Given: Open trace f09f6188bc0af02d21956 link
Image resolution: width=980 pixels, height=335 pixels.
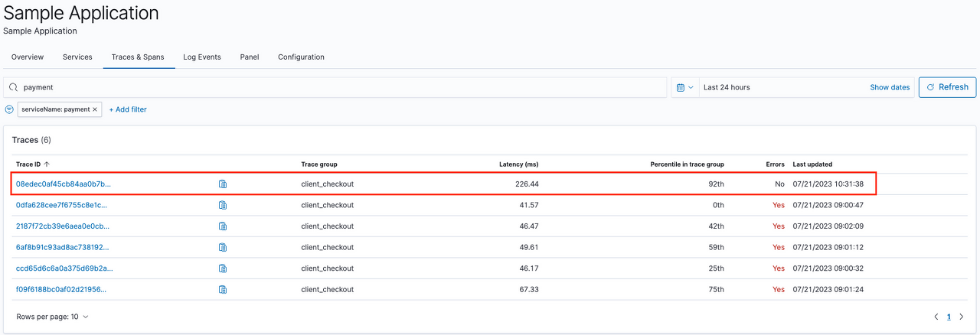Looking at the screenshot, I should tap(62, 289).
